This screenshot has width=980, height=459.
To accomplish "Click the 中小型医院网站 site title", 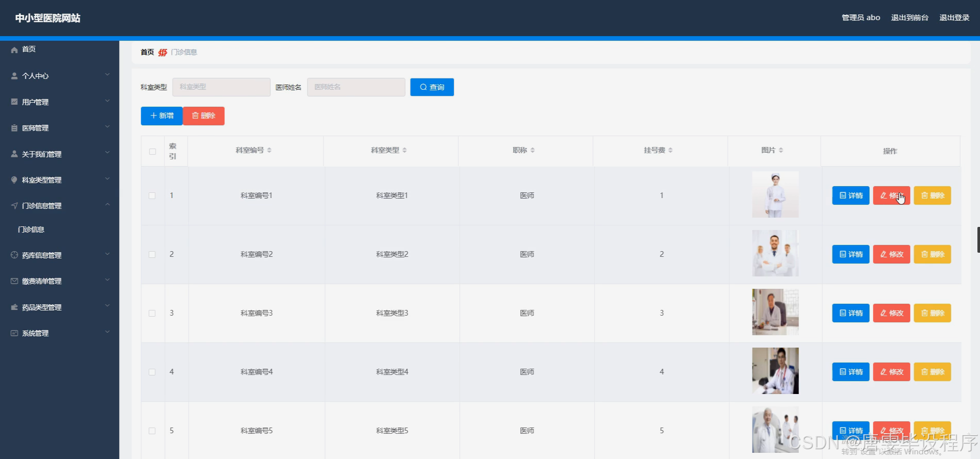I will (47, 18).
